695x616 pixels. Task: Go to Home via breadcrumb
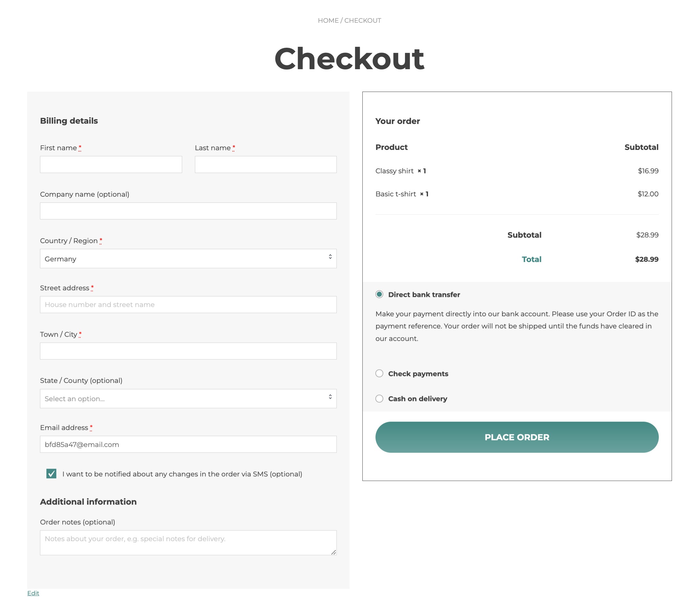328,21
